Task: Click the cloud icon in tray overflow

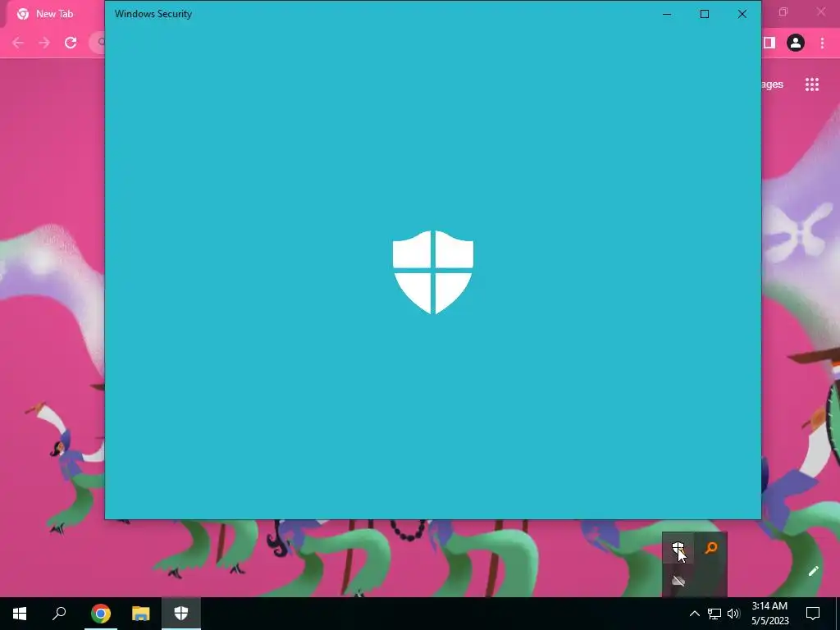Action: pyautogui.click(x=678, y=581)
